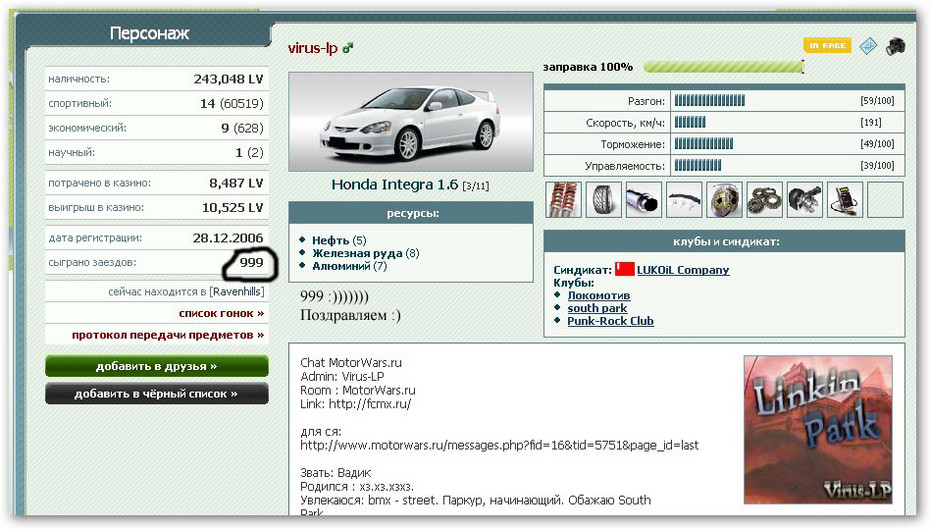Screen dimensions: 930x529
Task: Click the Алюминий (7) resource
Action: (x=349, y=266)
